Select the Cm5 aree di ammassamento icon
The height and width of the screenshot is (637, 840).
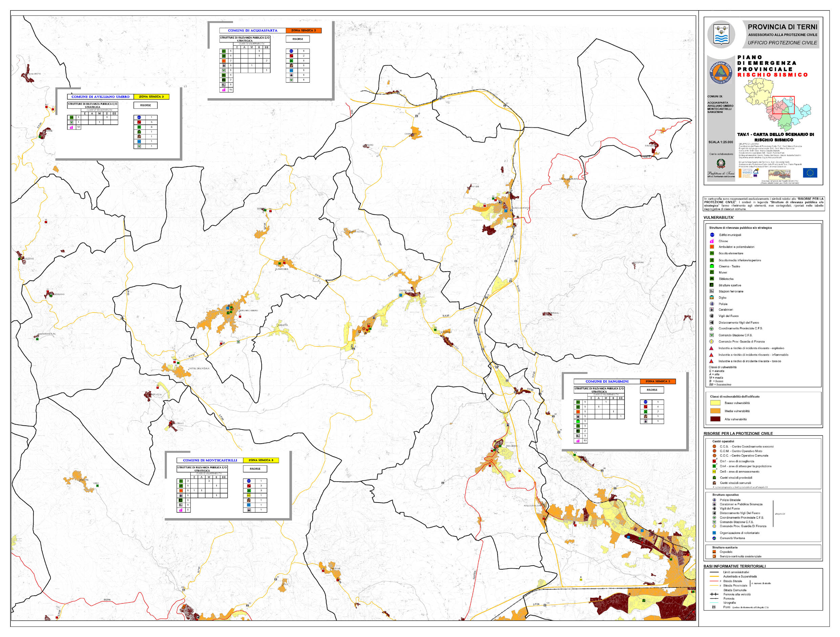[714, 471]
